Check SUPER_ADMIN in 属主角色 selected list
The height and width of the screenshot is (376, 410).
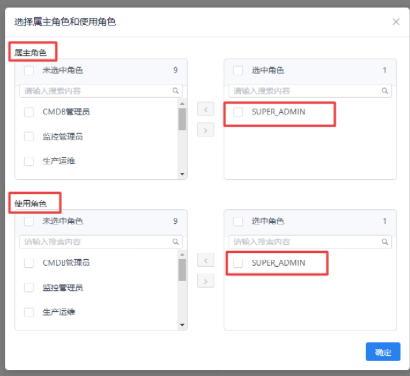click(238, 112)
